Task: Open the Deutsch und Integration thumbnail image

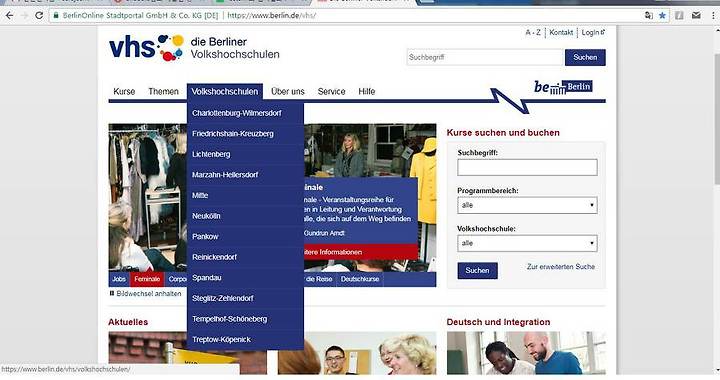Action: (x=526, y=353)
